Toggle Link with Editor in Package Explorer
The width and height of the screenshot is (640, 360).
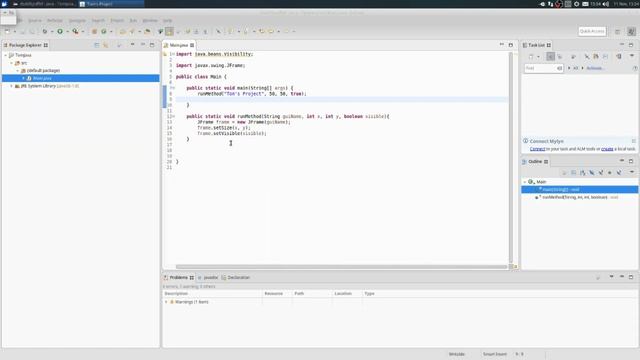106,45
